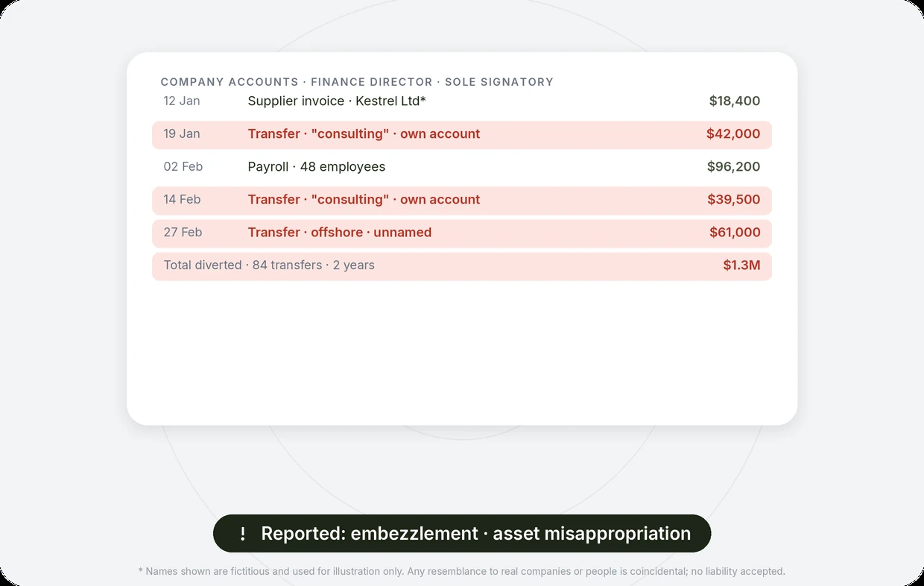Click the '14 Feb' date
This screenshot has width=924, height=586.
coord(182,200)
